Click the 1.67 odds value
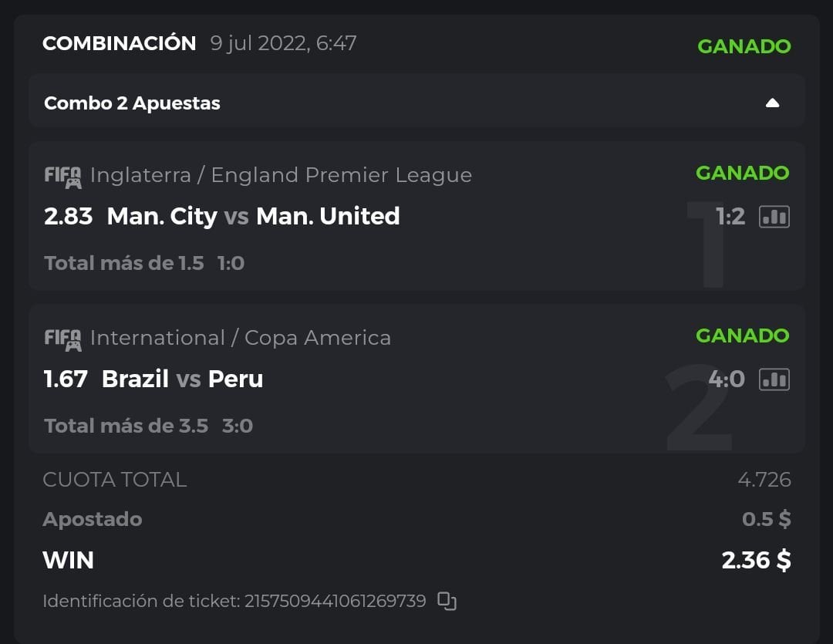The image size is (833, 644). [66, 379]
